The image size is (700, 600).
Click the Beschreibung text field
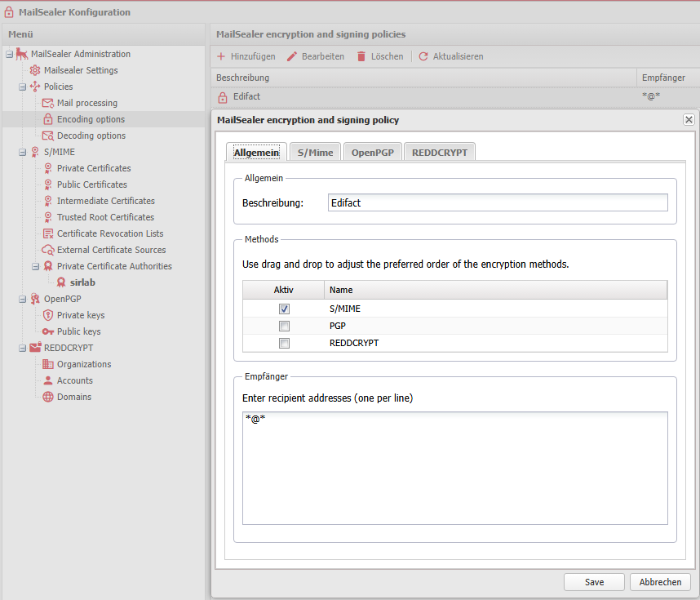[x=497, y=202]
